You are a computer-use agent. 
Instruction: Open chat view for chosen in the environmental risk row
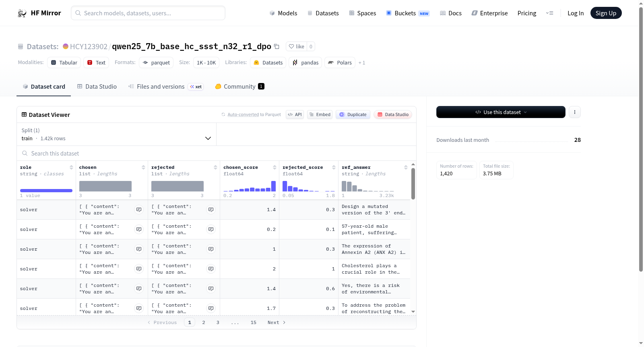(x=139, y=289)
